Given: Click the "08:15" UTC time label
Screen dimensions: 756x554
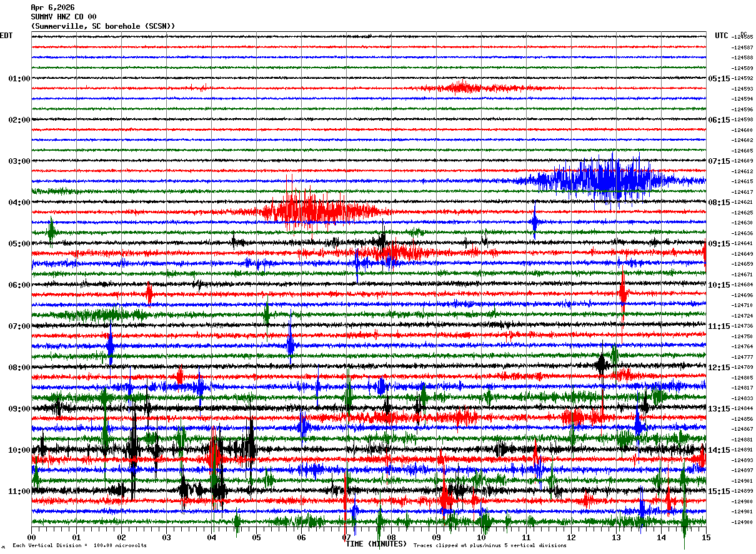Looking at the screenshot, I should pos(719,203).
